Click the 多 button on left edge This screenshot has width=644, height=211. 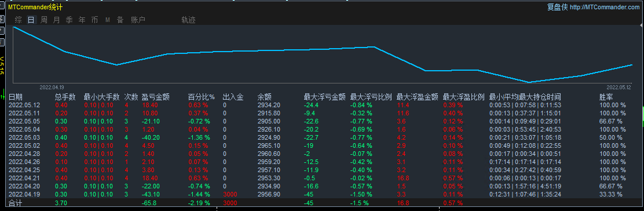[x=2, y=19]
